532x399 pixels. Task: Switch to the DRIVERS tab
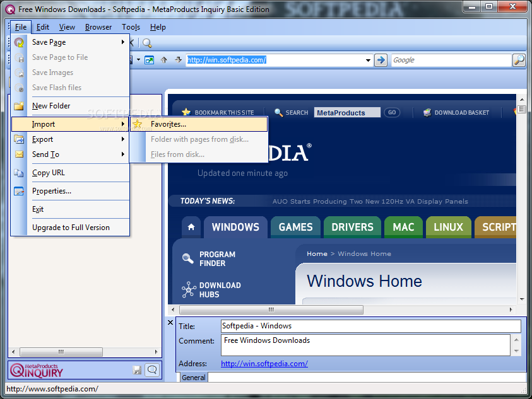click(352, 227)
